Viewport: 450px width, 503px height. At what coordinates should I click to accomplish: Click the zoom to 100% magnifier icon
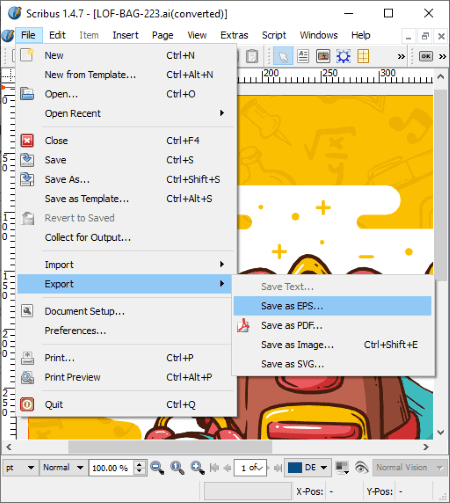click(177, 468)
